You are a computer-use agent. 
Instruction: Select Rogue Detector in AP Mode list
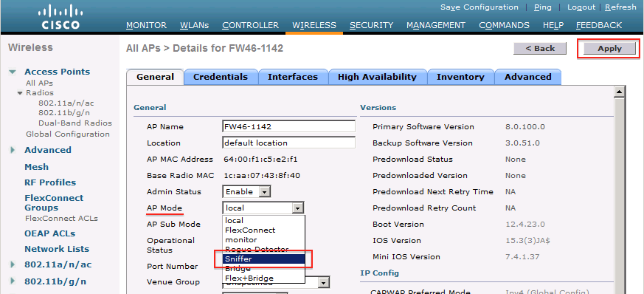[263, 249]
